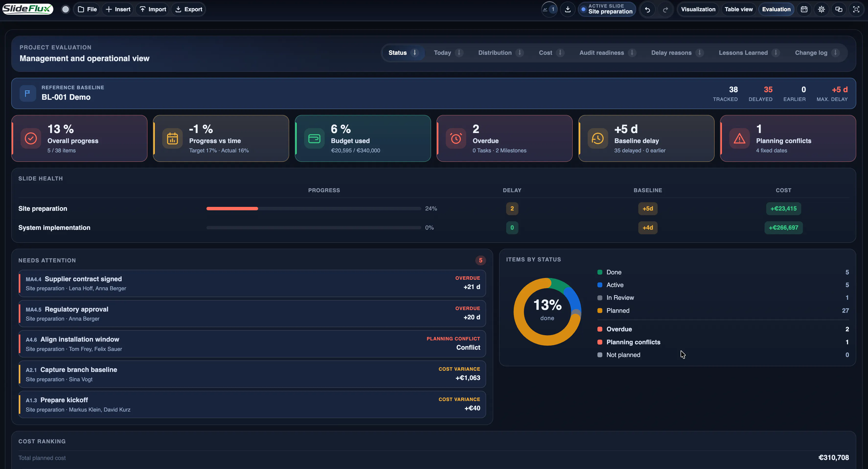Click the SlideFlux logo
This screenshot has width=868, height=469.
28,9
